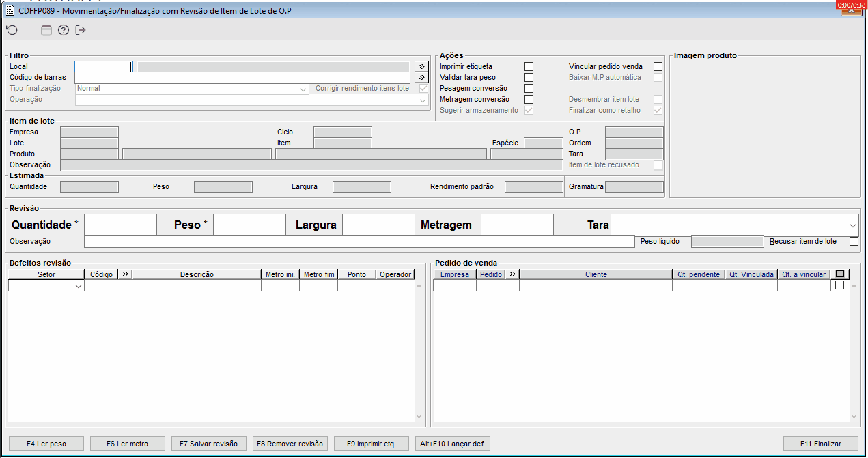This screenshot has width=868, height=458.
Task: Click Descrição column header in defects table
Action: coord(197,274)
